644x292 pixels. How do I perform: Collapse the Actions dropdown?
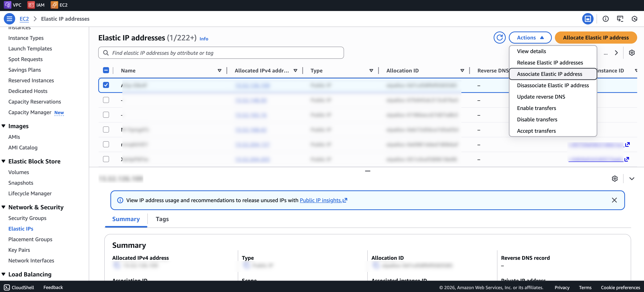pos(530,38)
